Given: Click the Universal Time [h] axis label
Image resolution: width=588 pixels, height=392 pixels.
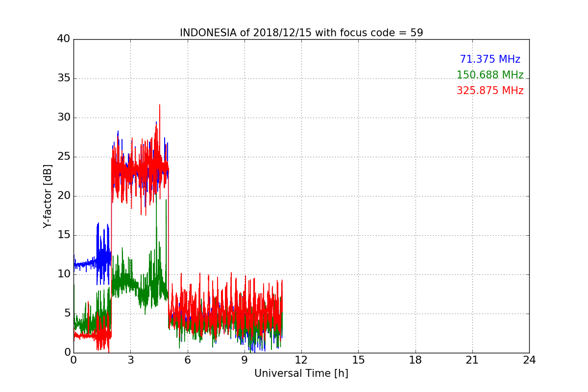Looking at the screenshot, I should [x=301, y=373].
